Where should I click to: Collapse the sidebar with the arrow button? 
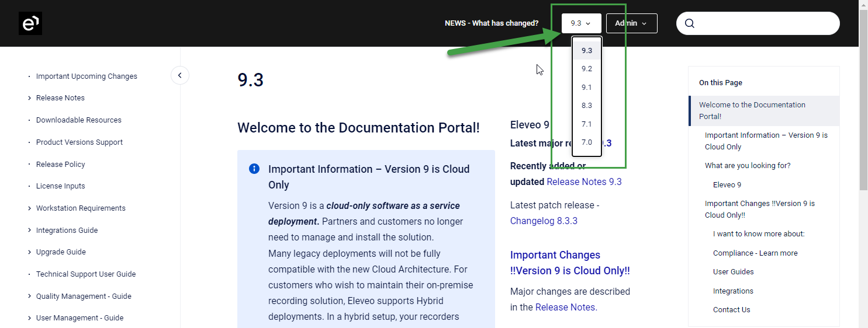click(180, 75)
